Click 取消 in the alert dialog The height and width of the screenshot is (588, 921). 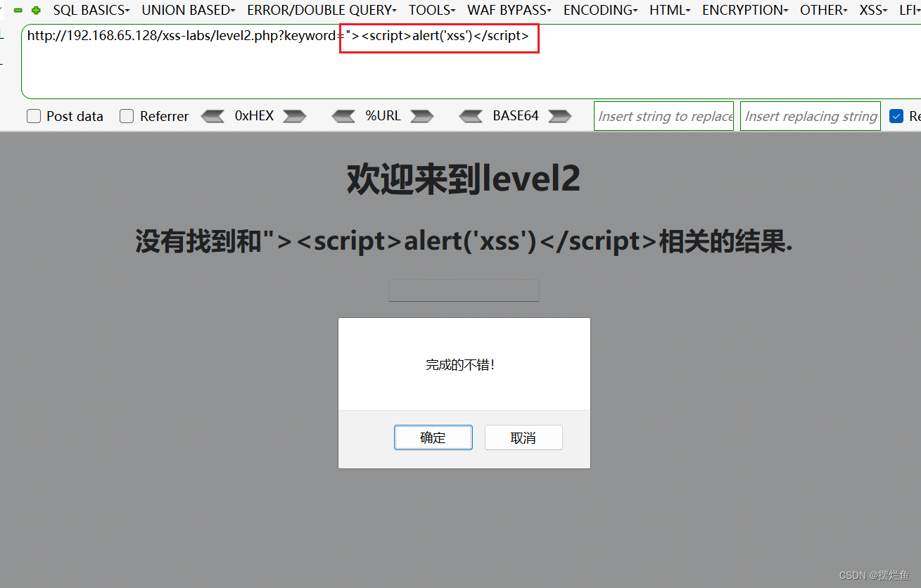click(x=523, y=437)
